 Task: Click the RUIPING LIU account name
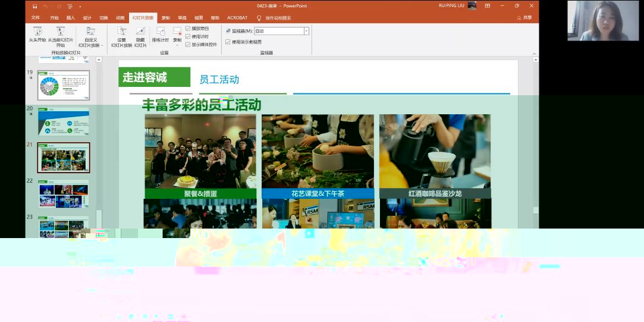coord(451,6)
